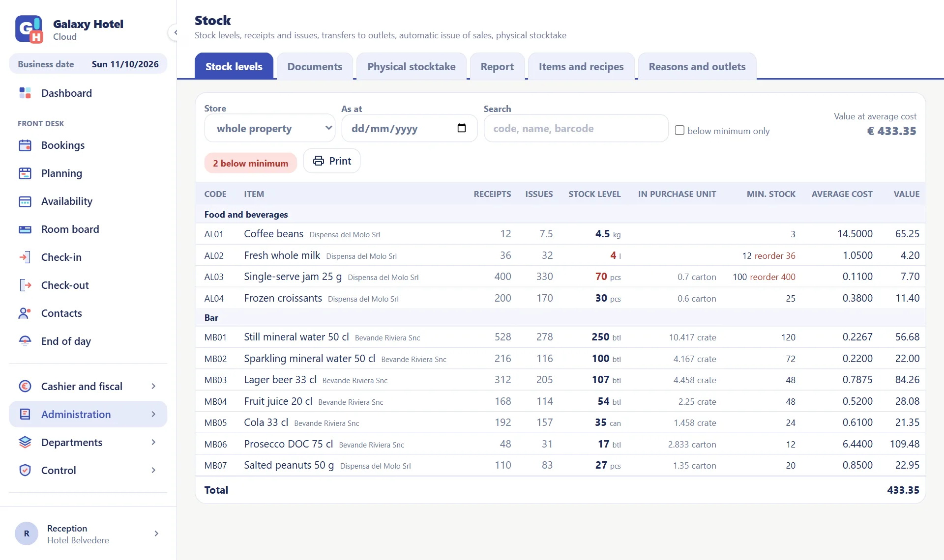Expand the Cashier and fiscal chevron
Screen dimensions: 944x560
pyautogui.click(x=153, y=387)
